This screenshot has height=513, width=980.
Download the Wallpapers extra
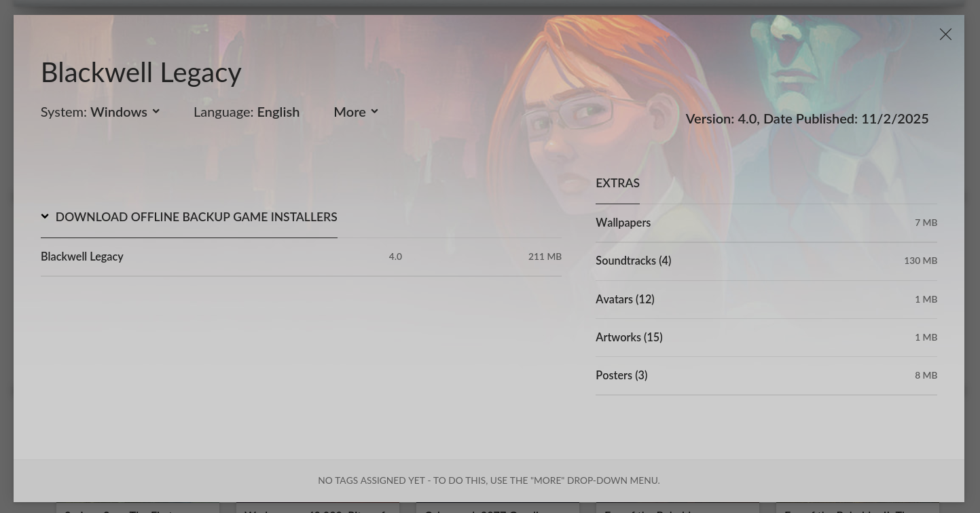click(x=766, y=223)
